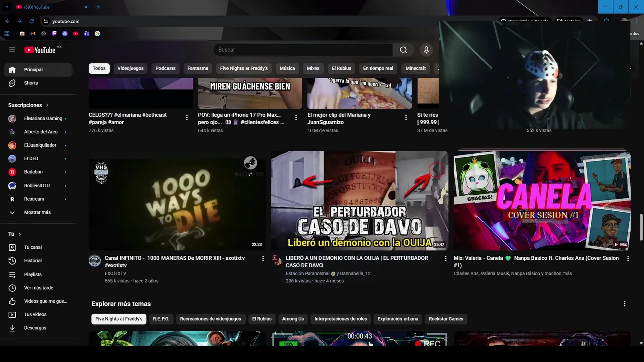Open the Gmail bookmark icon
644x362 pixels.
tap(33, 34)
